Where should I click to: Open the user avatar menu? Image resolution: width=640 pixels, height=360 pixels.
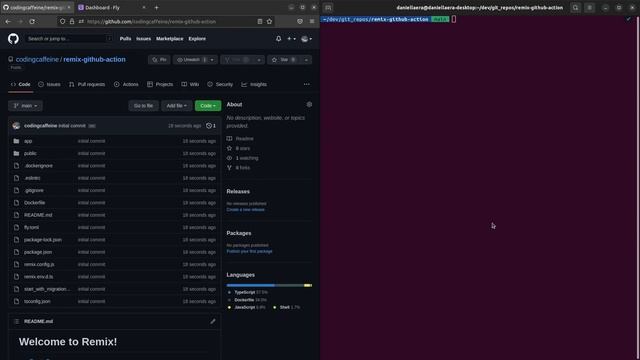[x=306, y=39]
